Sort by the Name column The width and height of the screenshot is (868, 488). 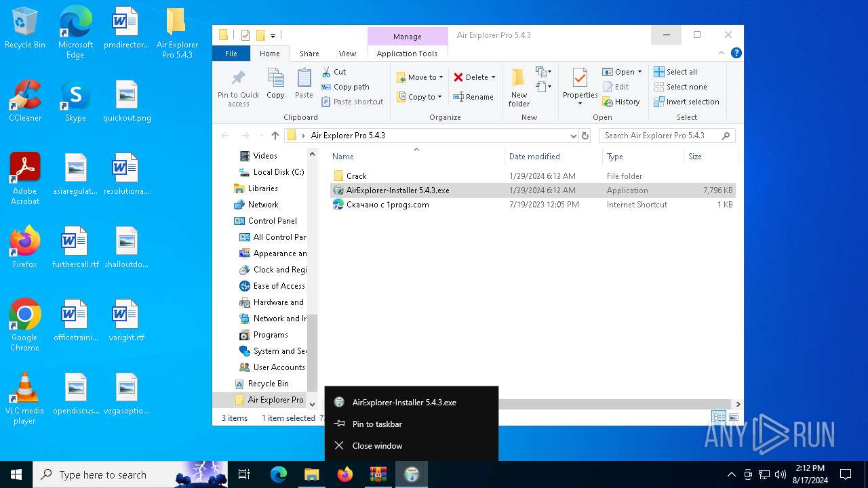[416, 157]
